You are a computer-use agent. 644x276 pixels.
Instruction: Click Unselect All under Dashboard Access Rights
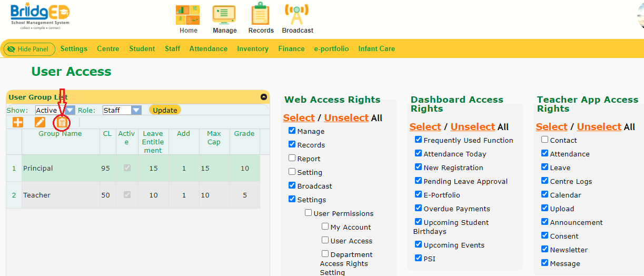click(x=473, y=127)
